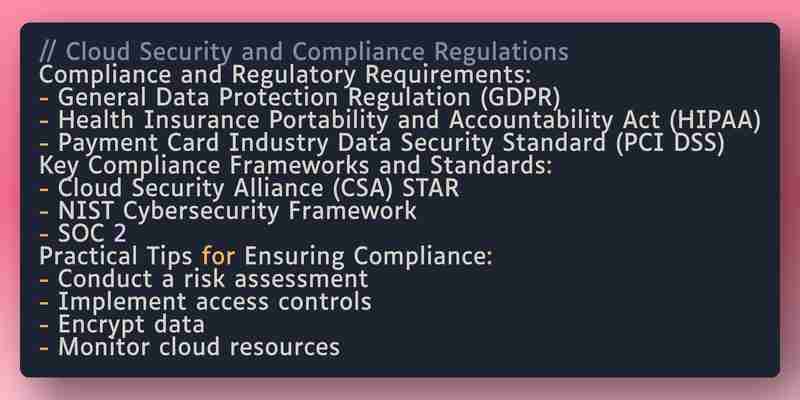Select the PCI DSS abbreviation

click(670, 143)
